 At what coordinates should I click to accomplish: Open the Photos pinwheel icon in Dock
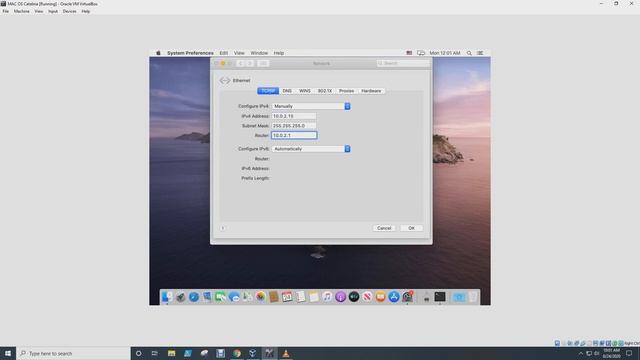click(260, 297)
